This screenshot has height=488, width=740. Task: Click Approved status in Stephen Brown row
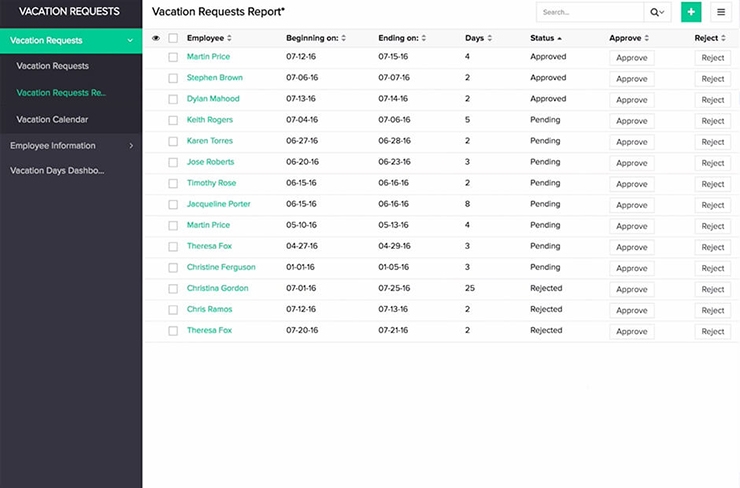click(x=548, y=77)
